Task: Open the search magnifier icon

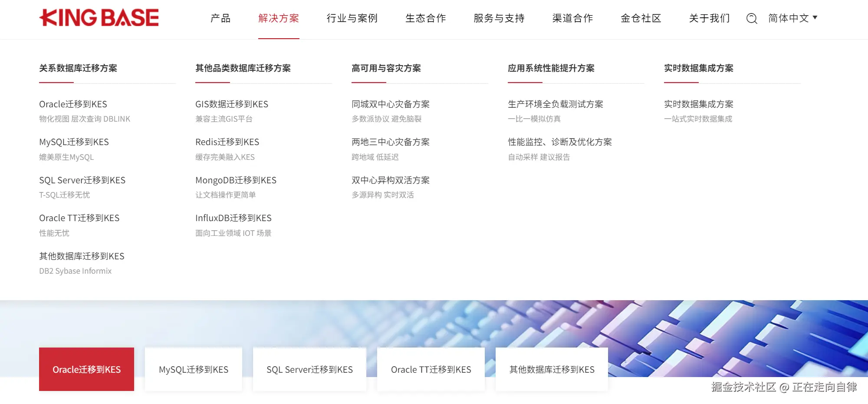Action: [752, 18]
